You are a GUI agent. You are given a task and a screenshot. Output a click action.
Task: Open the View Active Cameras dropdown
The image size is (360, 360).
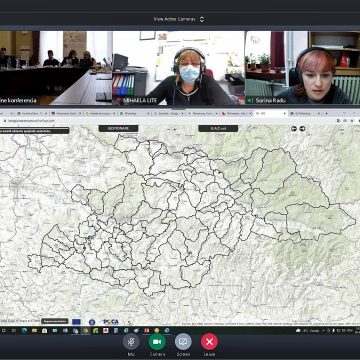point(178,19)
